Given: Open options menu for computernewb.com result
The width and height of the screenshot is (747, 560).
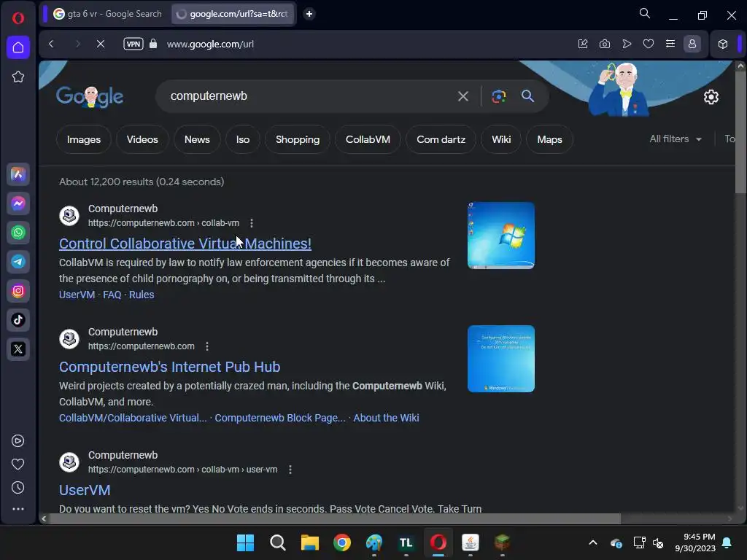Looking at the screenshot, I should pos(206,346).
